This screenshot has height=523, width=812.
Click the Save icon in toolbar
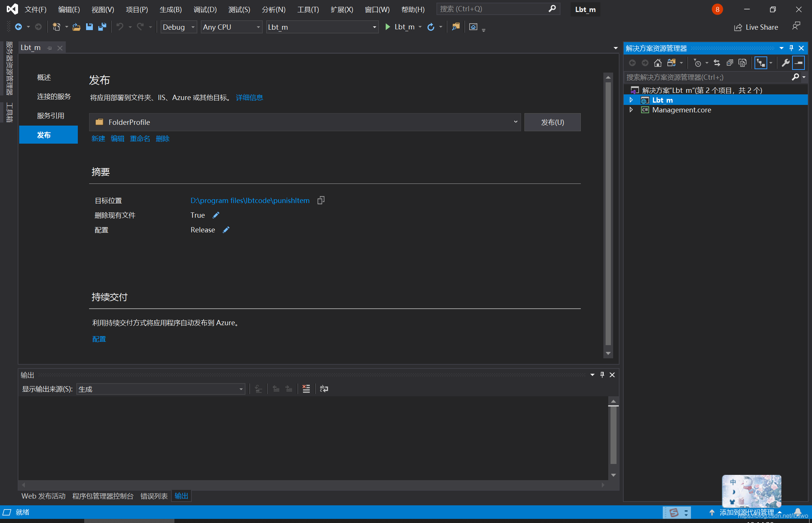pyautogui.click(x=89, y=27)
